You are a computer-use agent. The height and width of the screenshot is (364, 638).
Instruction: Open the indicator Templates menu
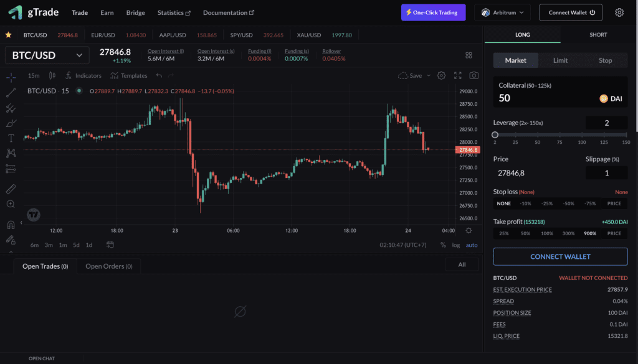click(x=129, y=75)
